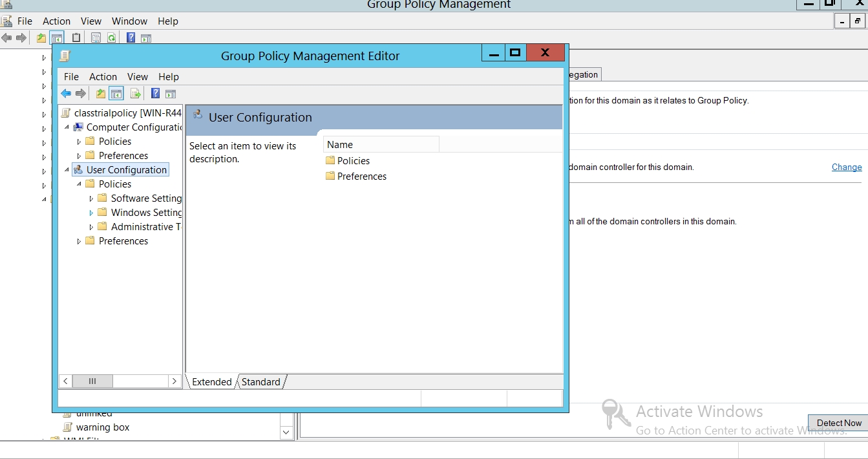
Task: Select Administrative Templates tree item
Action: tap(146, 227)
